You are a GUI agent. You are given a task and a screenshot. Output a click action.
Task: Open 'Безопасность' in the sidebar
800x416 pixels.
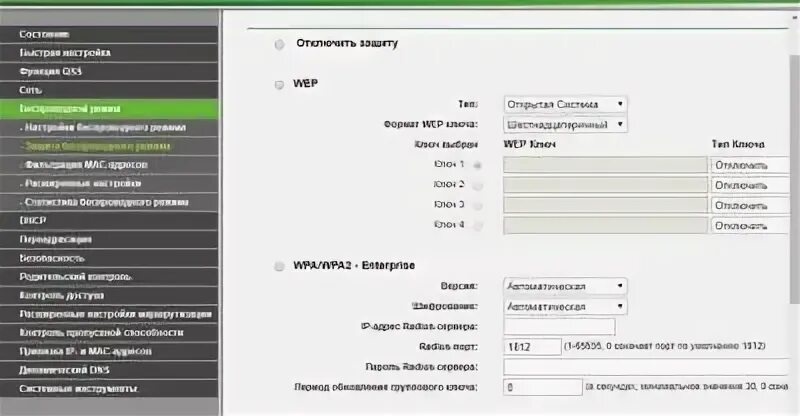tap(109, 258)
